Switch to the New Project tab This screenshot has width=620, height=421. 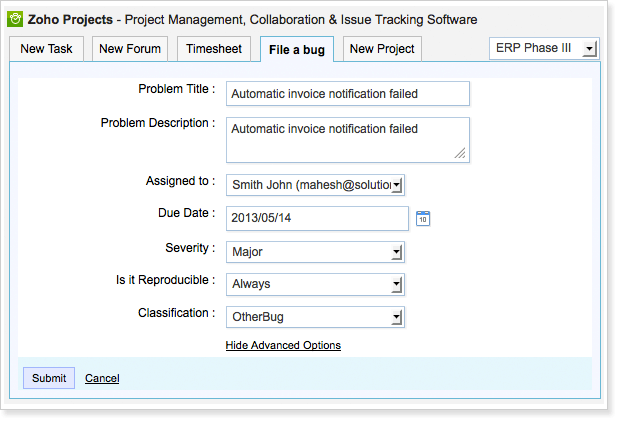(382, 49)
